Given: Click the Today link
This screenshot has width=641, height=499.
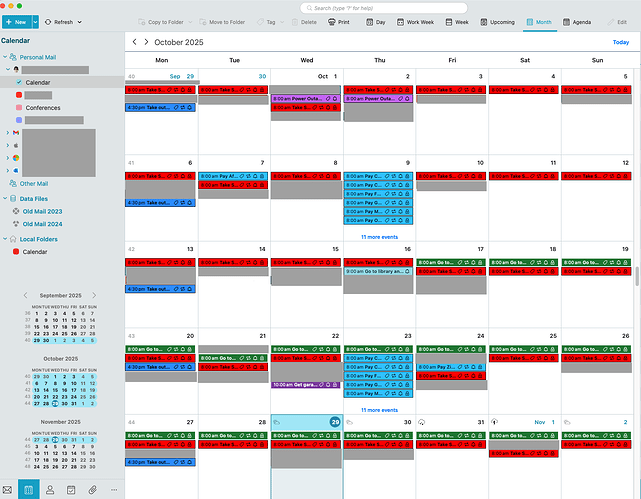Looking at the screenshot, I should [620, 42].
